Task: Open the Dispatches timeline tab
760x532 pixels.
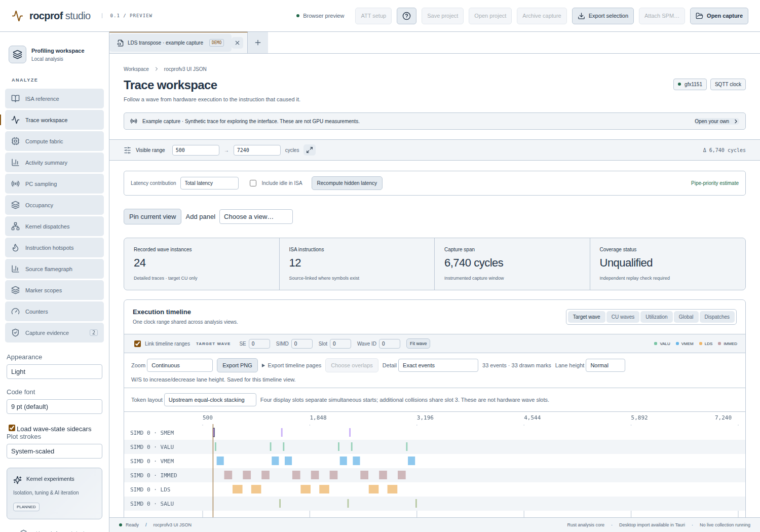Action: (x=717, y=317)
